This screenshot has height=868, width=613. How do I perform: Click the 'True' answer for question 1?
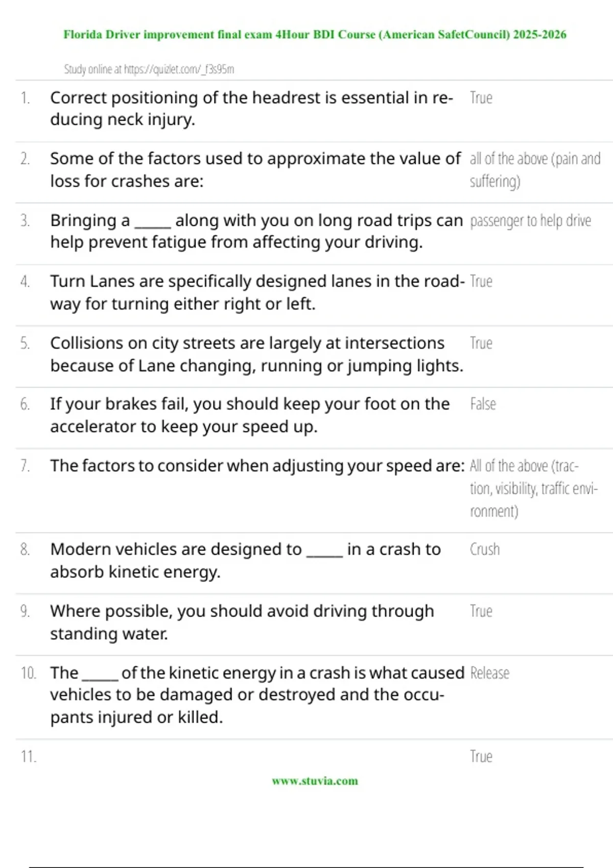(481, 98)
